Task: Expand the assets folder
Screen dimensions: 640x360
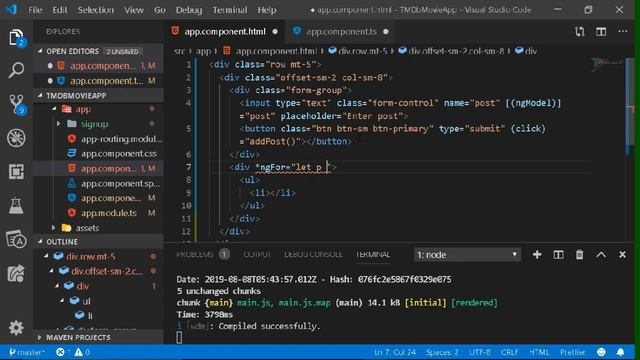Action: pos(53,228)
